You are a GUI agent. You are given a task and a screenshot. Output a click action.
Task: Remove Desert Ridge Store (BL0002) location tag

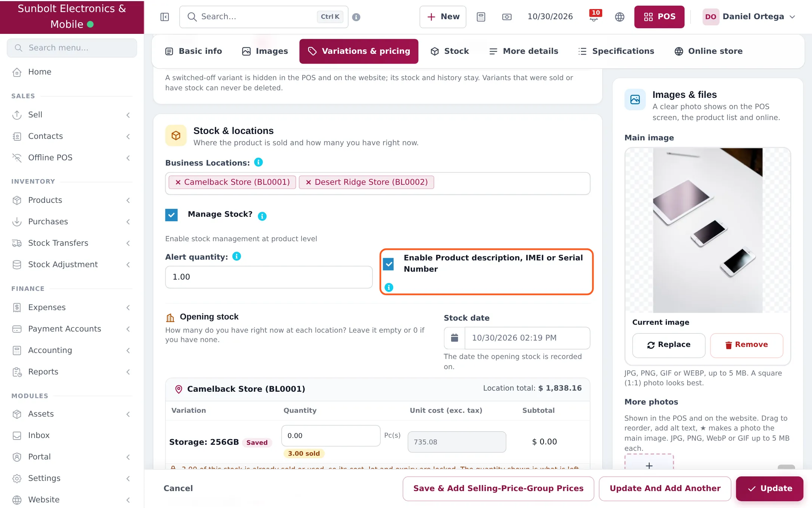pos(308,182)
